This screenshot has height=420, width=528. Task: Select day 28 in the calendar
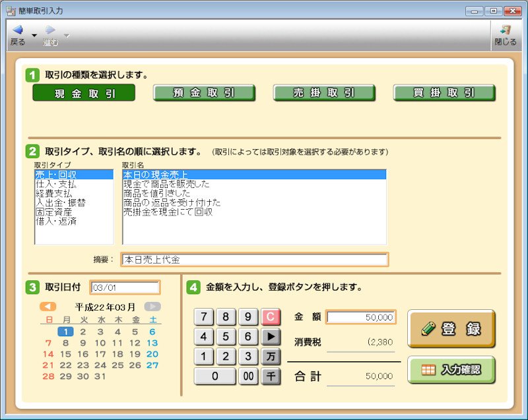48,376
